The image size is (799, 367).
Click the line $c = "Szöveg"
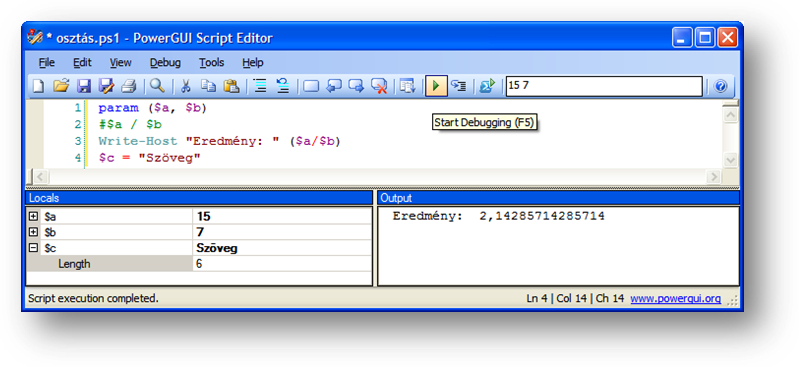pyautogui.click(x=149, y=158)
